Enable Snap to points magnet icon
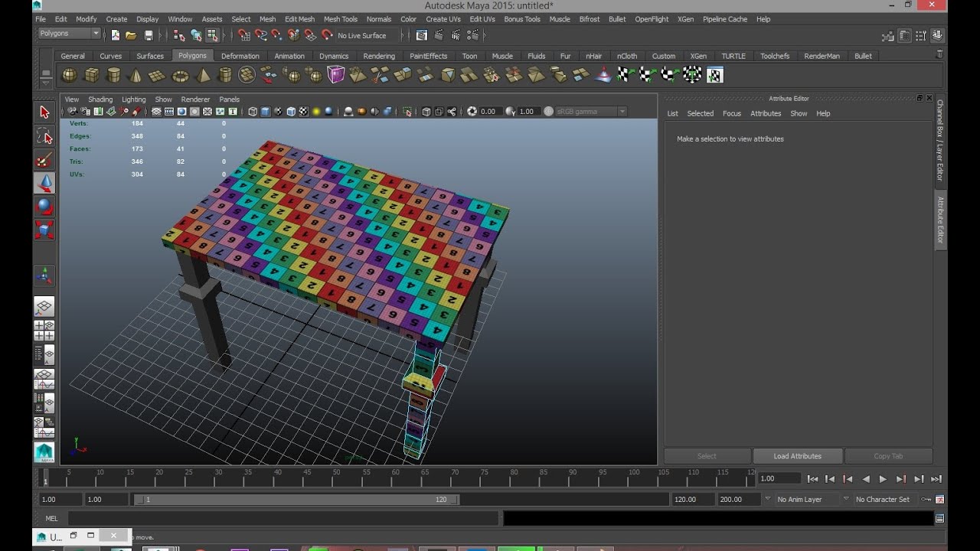The width and height of the screenshot is (980, 551). point(277,35)
